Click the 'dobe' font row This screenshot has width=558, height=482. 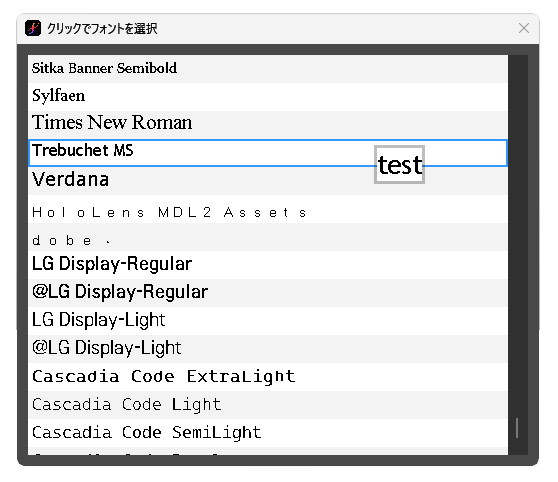click(268, 237)
